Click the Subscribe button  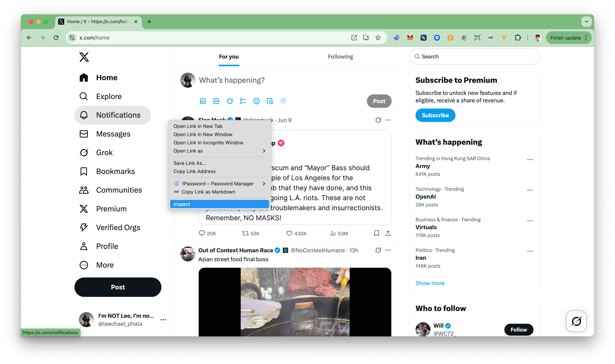click(x=435, y=115)
